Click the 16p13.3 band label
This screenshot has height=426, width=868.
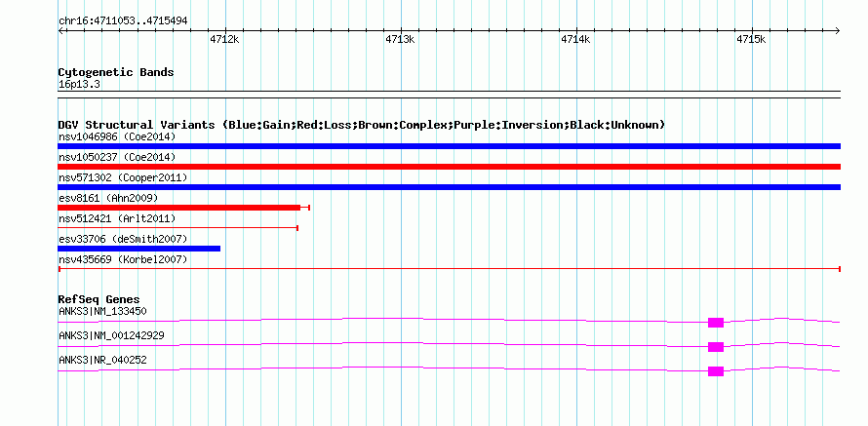79,85
